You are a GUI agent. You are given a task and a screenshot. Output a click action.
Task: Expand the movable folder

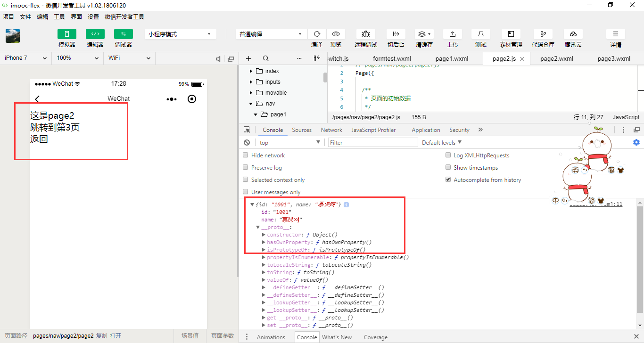(x=251, y=93)
